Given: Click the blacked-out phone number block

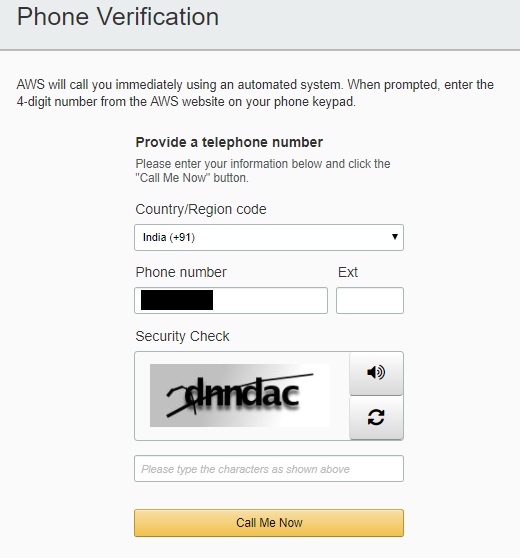Looking at the screenshot, I should pos(177,300).
